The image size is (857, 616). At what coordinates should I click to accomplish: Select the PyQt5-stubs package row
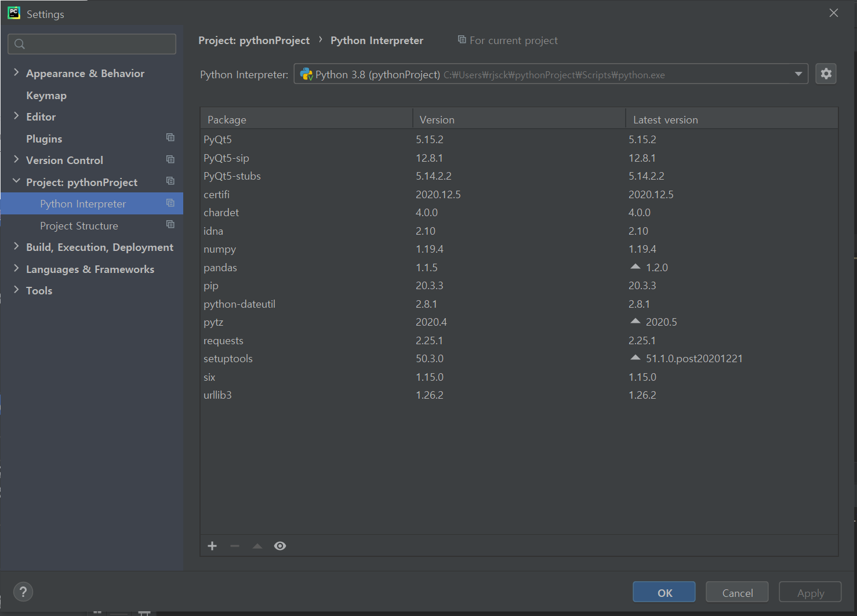519,176
